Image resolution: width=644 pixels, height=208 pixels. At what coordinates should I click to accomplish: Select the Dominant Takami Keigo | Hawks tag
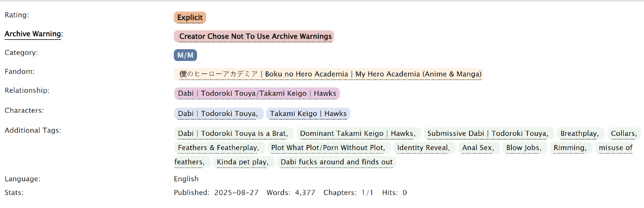tap(357, 134)
